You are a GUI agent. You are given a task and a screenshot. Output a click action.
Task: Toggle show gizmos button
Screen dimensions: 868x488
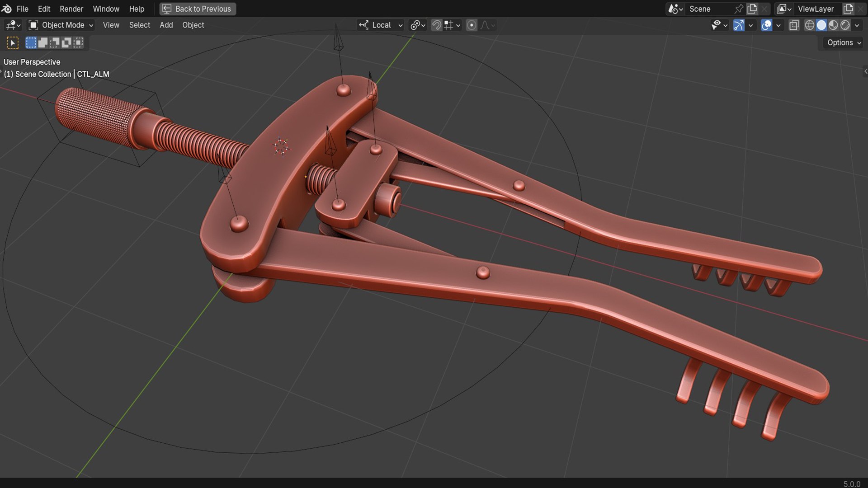click(739, 25)
